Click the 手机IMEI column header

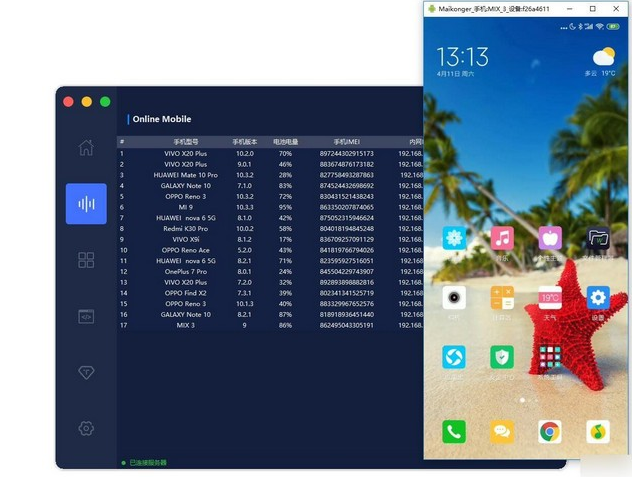coord(347,142)
